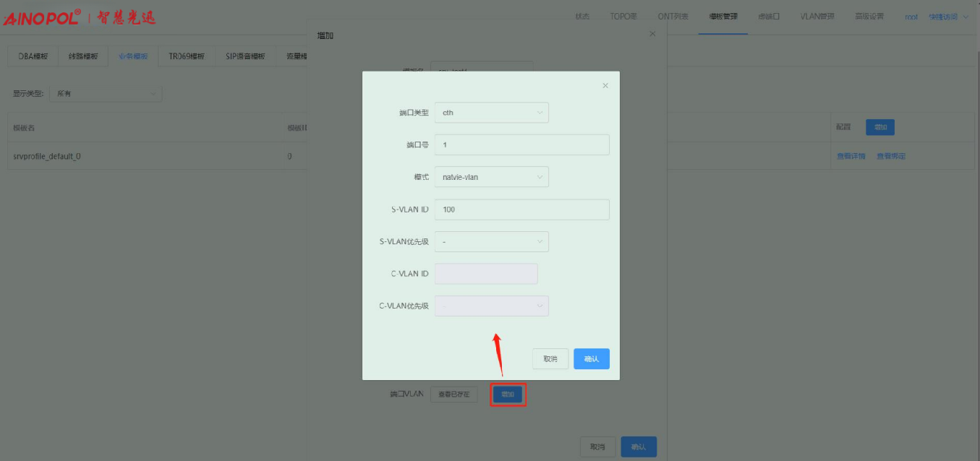Viewport: 980px width, 461px height.
Task: Open the ONT列表 navigation menu
Action: 673,17
